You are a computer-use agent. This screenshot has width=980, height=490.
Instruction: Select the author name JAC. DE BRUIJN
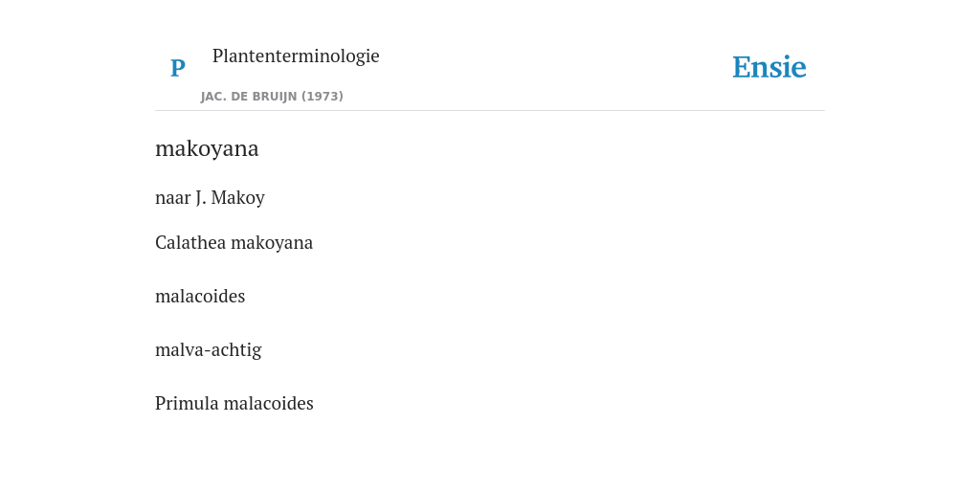point(249,97)
